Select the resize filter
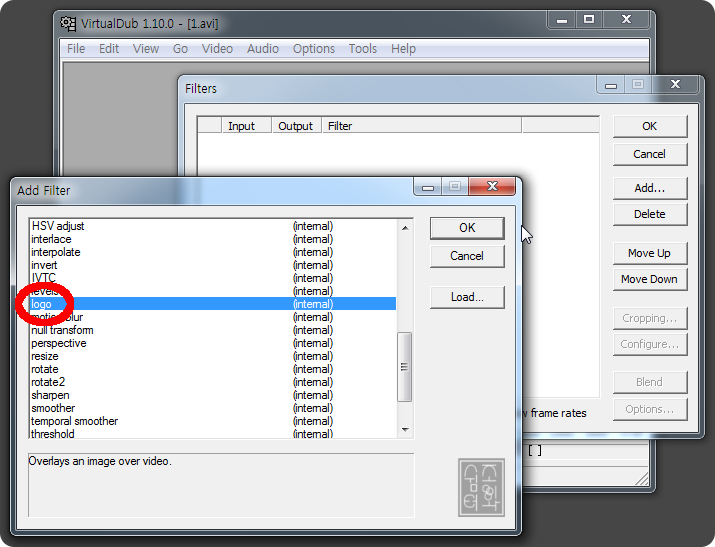 pyautogui.click(x=213, y=356)
